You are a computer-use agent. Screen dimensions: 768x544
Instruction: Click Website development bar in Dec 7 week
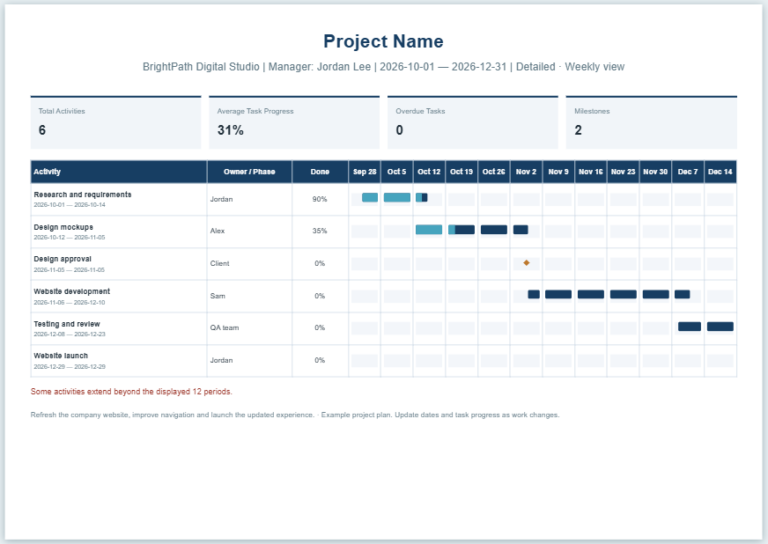coord(682,294)
